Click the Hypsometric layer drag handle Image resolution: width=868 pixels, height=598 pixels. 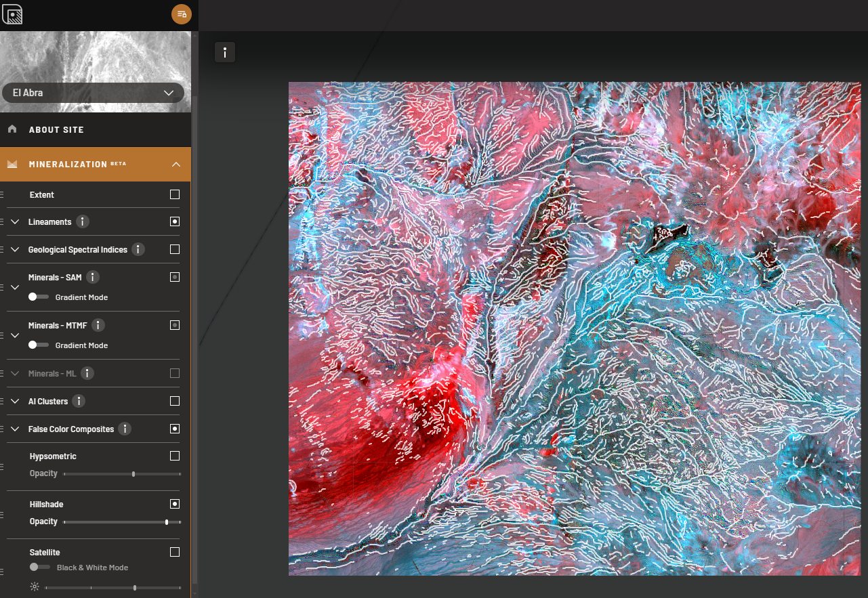coord(2,467)
